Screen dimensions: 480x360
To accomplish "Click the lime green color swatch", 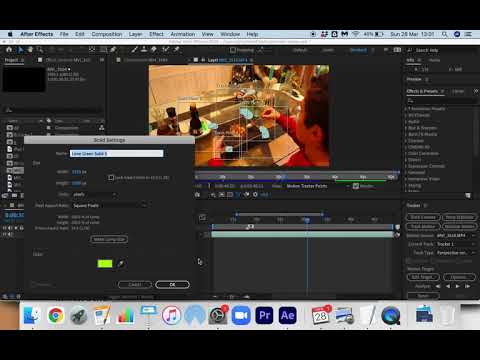I will point(105,264).
